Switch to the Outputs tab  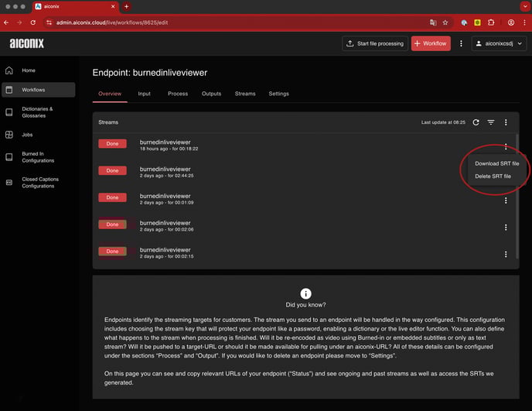tap(211, 94)
